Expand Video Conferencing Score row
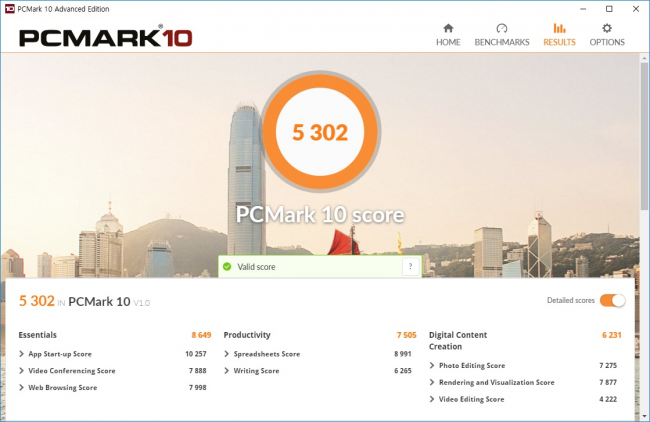650x422 pixels. click(x=22, y=371)
